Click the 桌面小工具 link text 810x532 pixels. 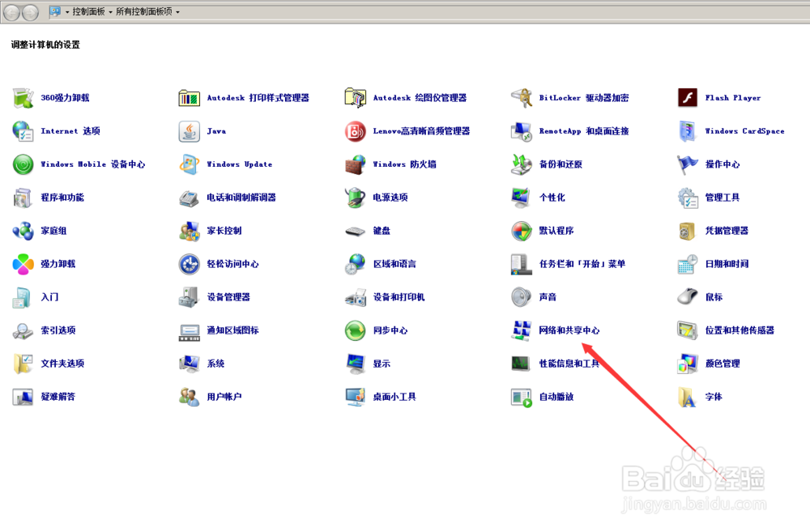tap(394, 397)
